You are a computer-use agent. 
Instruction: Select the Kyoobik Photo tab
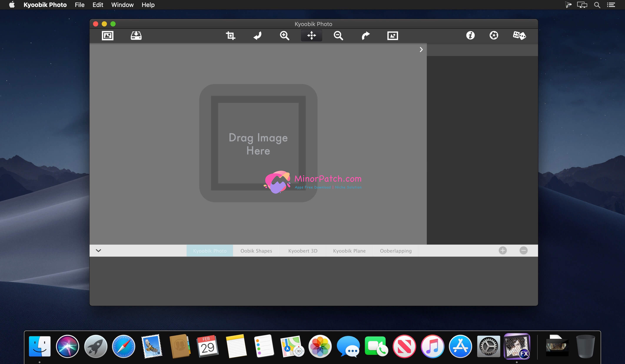tap(209, 250)
